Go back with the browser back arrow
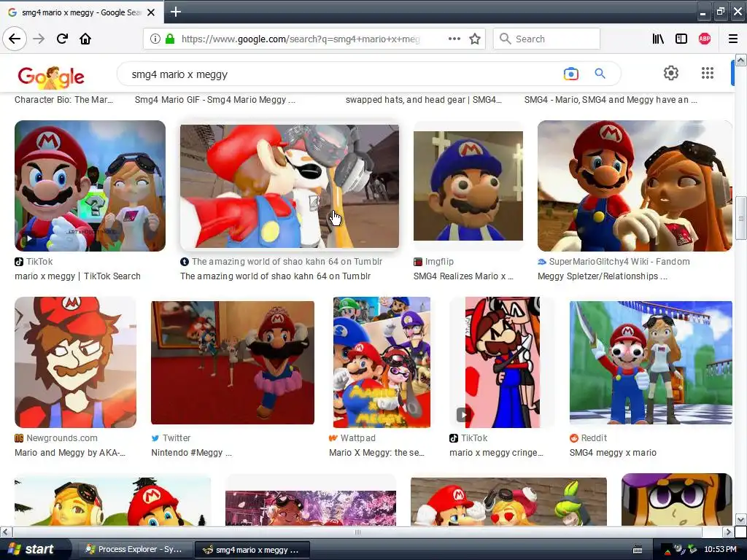The width and height of the screenshot is (747, 560). 15,39
